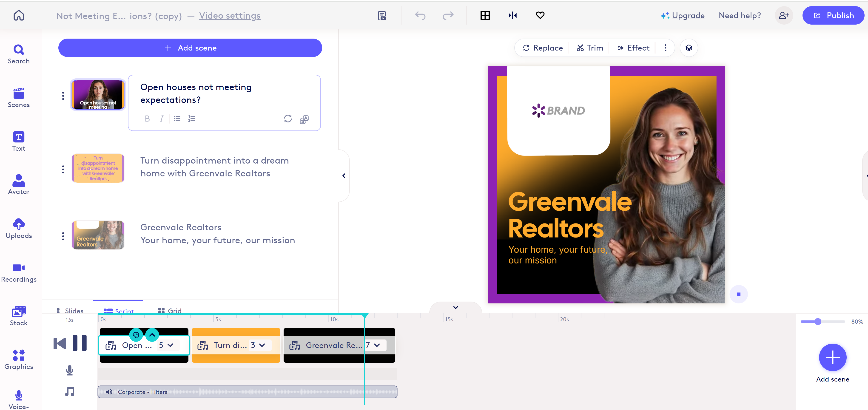Open the Text panel
The width and height of the screenshot is (868, 410).
19,141
